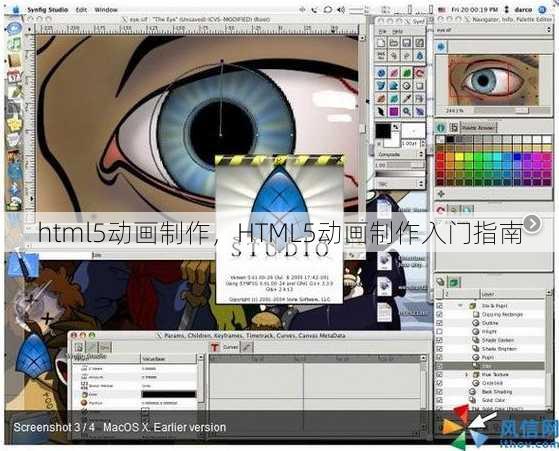Screen dimensions: 559x451
Task: Click the timetrack scroll up arrow
Action: (x=424, y=357)
